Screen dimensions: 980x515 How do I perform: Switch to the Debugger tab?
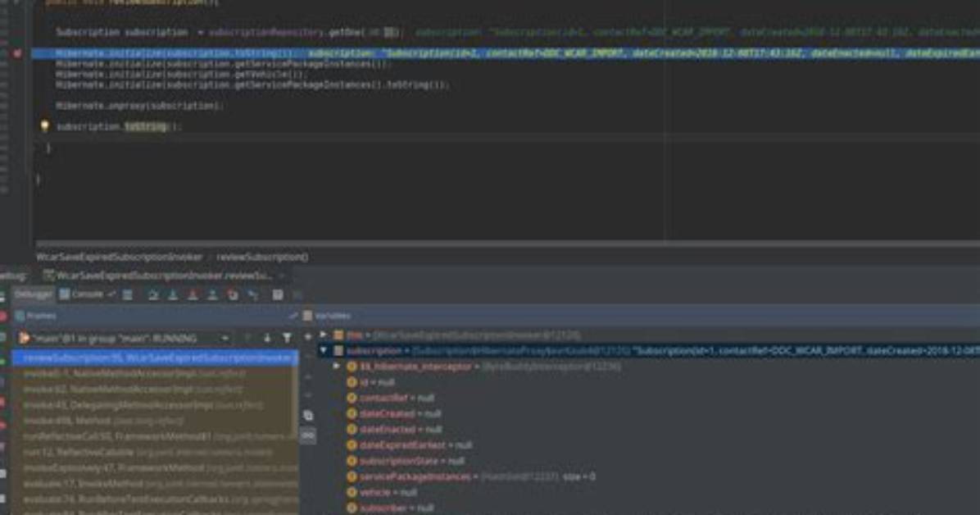pyautogui.click(x=33, y=294)
